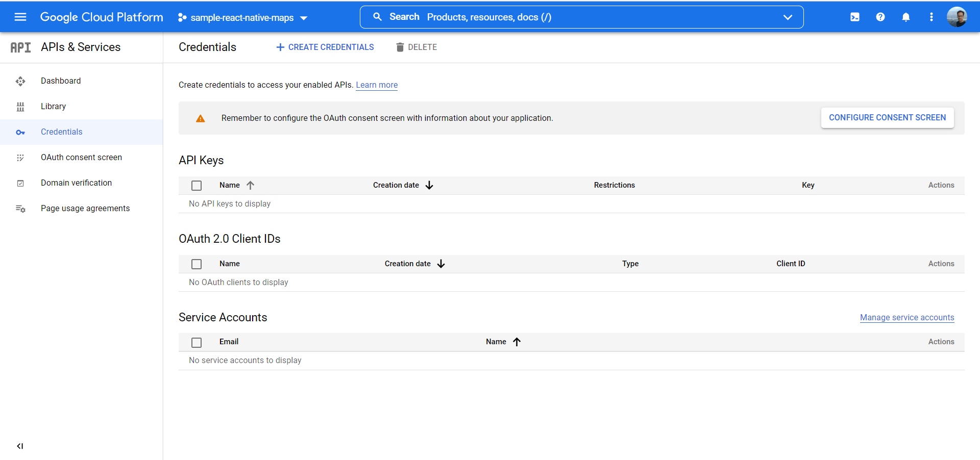The height and width of the screenshot is (460, 980).
Task: Open the Help question mark icon
Action: (x=880, y=17)
